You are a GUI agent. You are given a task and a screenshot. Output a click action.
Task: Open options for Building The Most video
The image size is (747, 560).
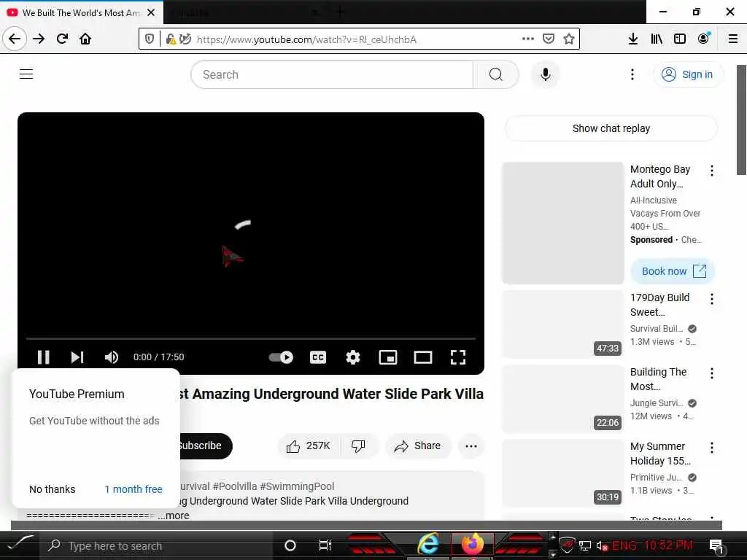coord(712,373)
